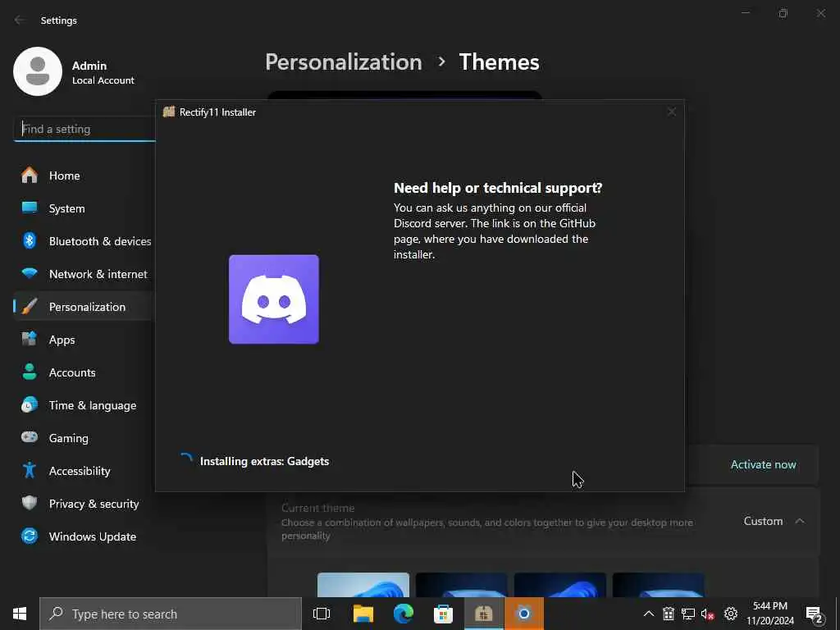
Task: Launch Microsoft Edge from taskbar
Action: point(404,614)
